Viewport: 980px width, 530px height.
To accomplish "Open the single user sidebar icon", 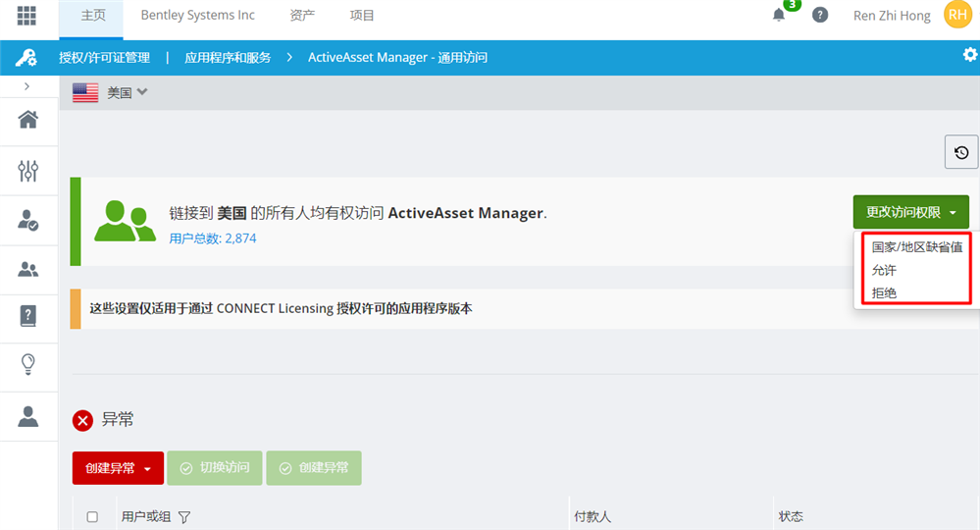I will (28, 416).
